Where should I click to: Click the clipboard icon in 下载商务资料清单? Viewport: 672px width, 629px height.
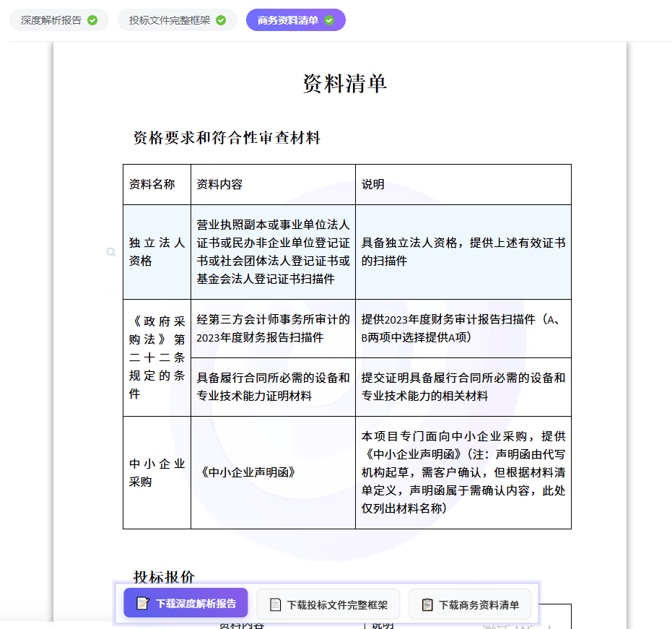point(427,604)
